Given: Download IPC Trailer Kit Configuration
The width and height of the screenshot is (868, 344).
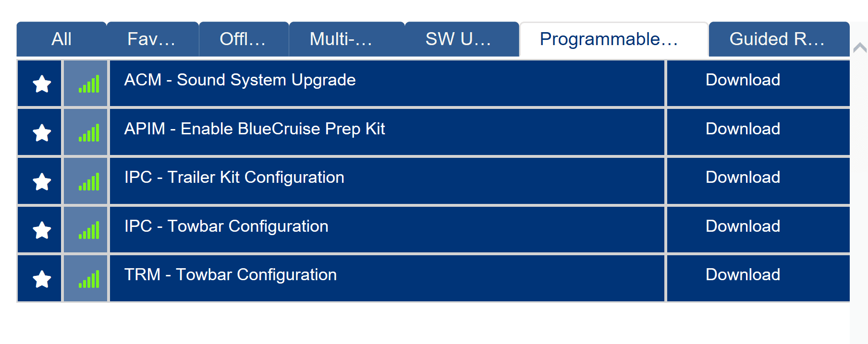Looking at the screenshot, I should [743, 178].
